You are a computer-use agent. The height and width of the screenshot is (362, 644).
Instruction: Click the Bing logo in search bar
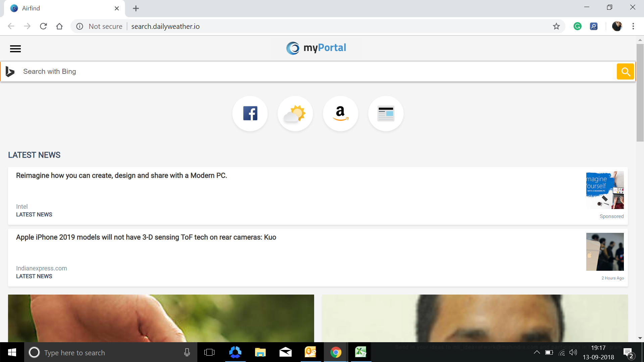(9, 71)
